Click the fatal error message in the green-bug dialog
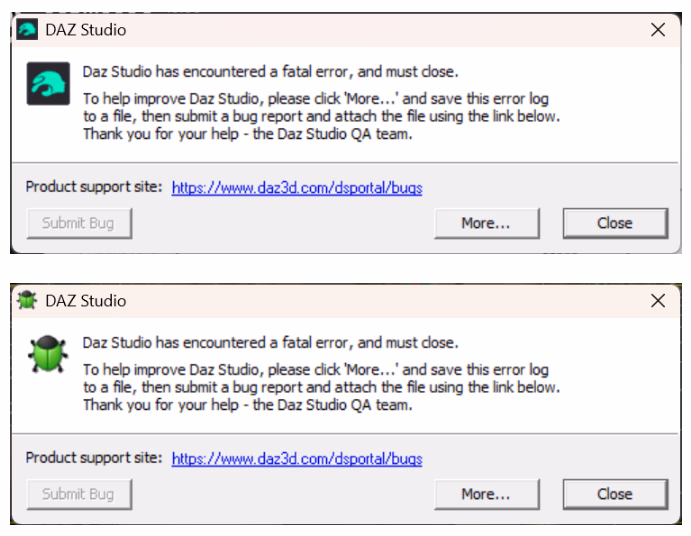 coord(270,343)
